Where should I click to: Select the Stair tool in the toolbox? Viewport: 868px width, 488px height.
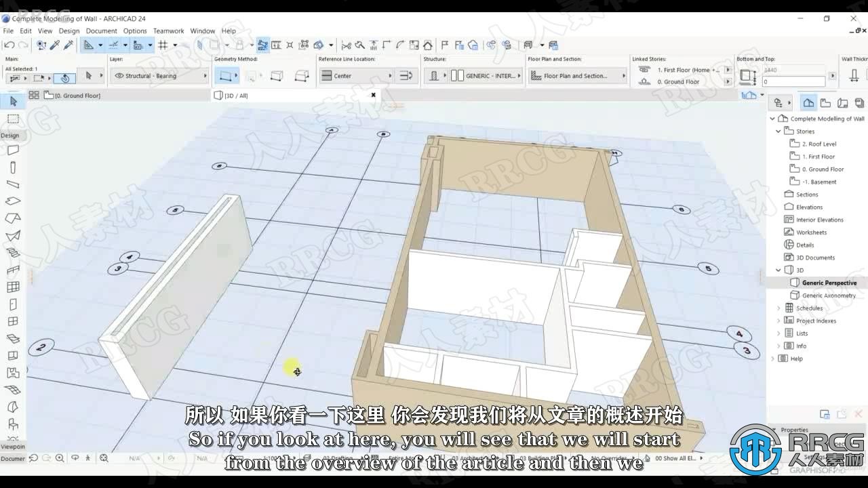pyautogui.click(x=13, y=253)
